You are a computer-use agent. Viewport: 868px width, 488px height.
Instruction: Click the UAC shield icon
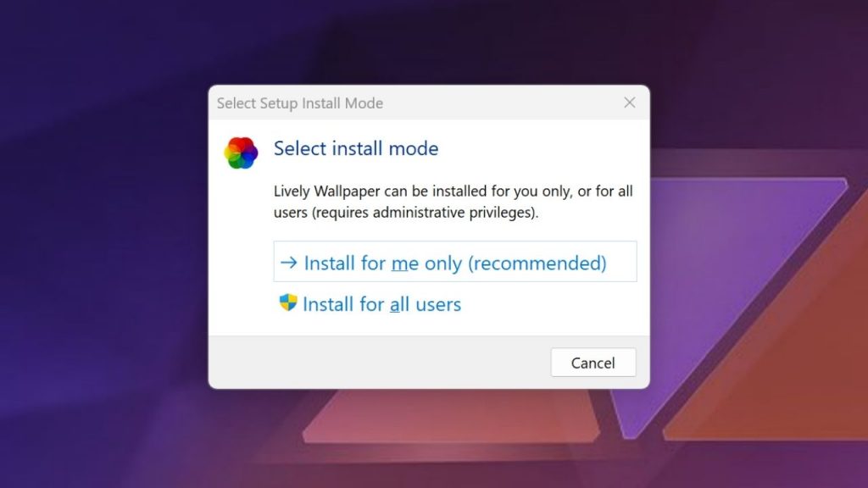point(288,302)
